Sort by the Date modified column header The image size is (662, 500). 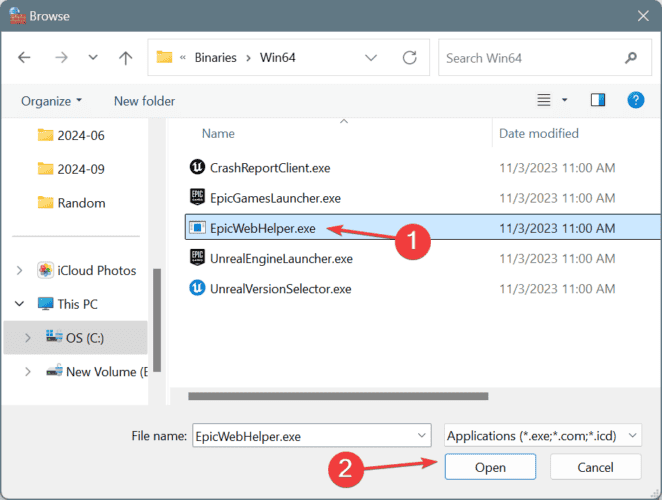tap(539, 133)
